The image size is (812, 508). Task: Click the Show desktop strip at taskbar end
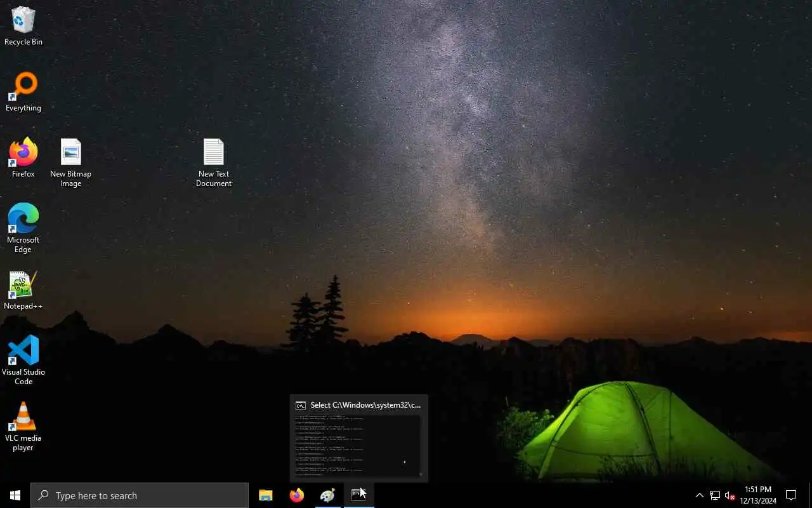(x=810, y=495)
